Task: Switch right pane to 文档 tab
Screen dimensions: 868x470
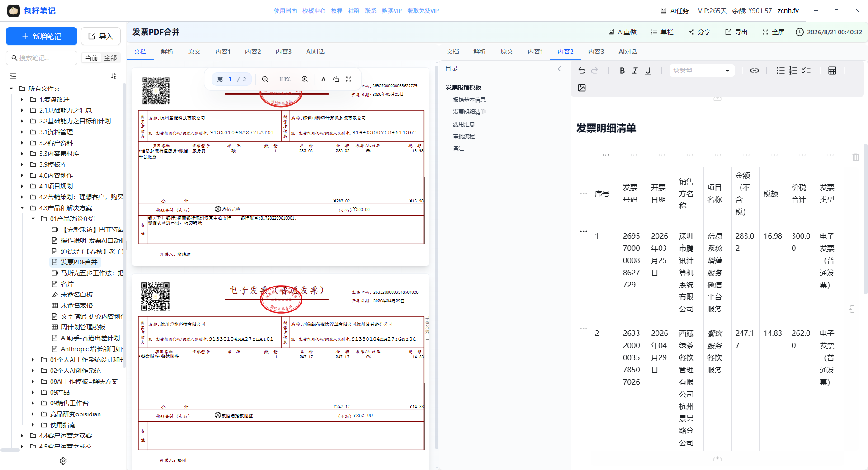Action: pyautogui.click(x=453, y=52)
